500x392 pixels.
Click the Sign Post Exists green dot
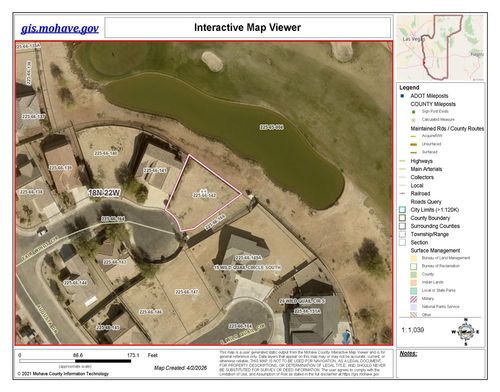pyautogui.click(x=414, y=112)
